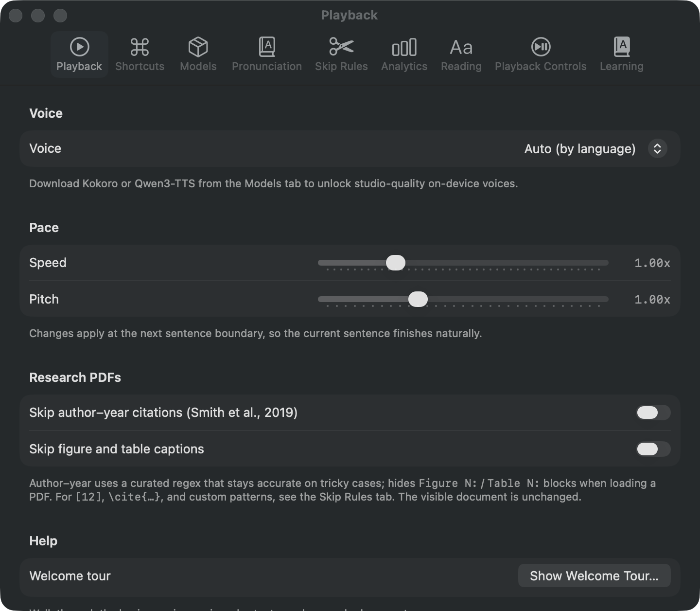Screen dimensions: 700x611
Task: Click the Pitch slider knob
Action: (418, 299)
